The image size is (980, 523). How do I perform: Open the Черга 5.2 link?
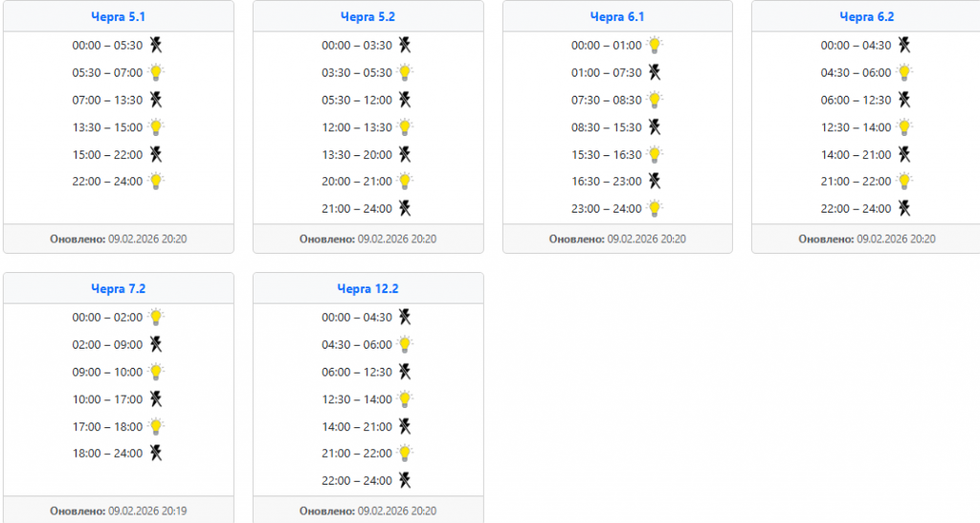[367, 16]
